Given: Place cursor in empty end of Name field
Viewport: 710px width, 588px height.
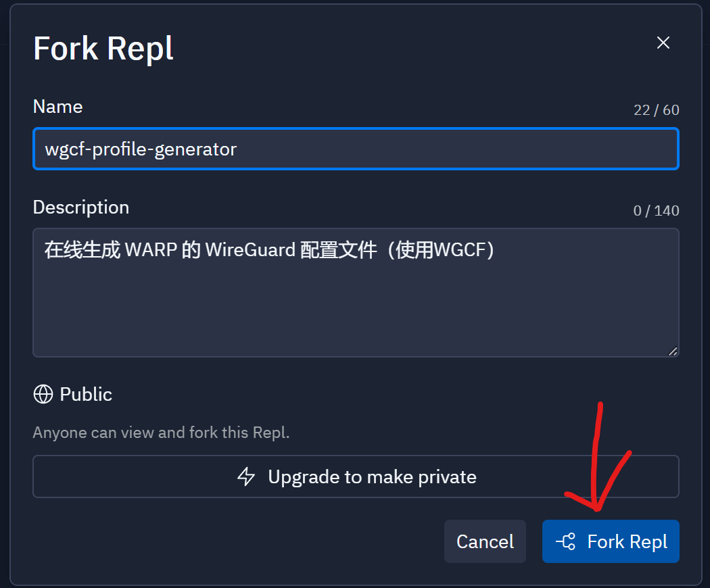Looking at the screenshot, I should coord(473,149).
